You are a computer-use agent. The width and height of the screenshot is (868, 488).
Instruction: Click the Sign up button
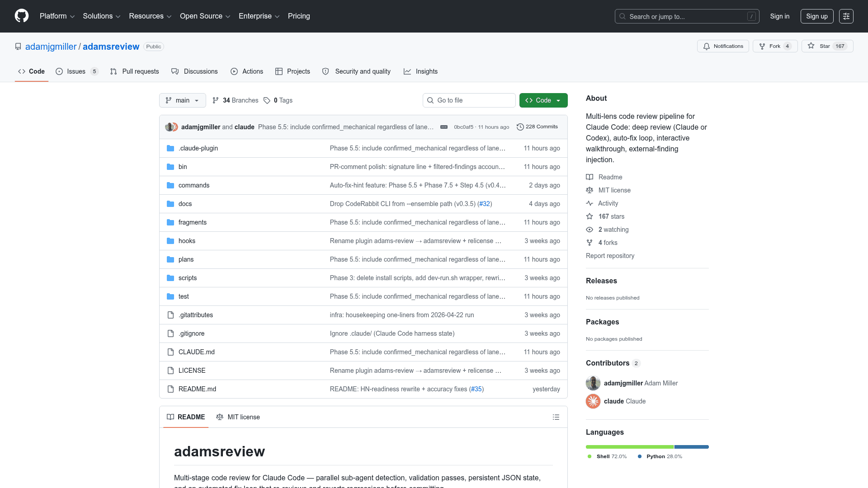pyautogui.click(x=817, y=16)
